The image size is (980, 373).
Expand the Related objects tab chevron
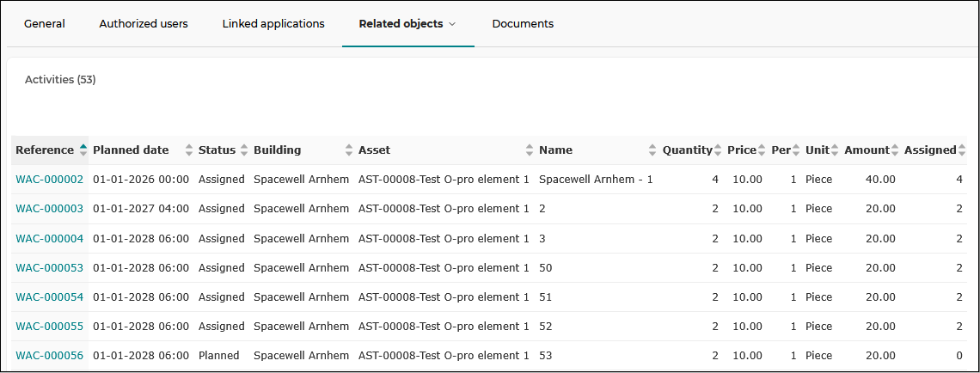point(452,24)
